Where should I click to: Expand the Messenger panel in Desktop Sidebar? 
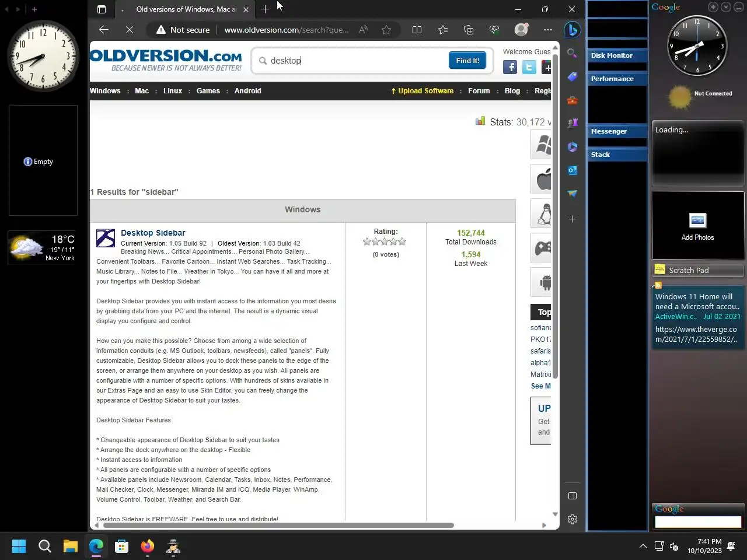(x=617, y=131)
